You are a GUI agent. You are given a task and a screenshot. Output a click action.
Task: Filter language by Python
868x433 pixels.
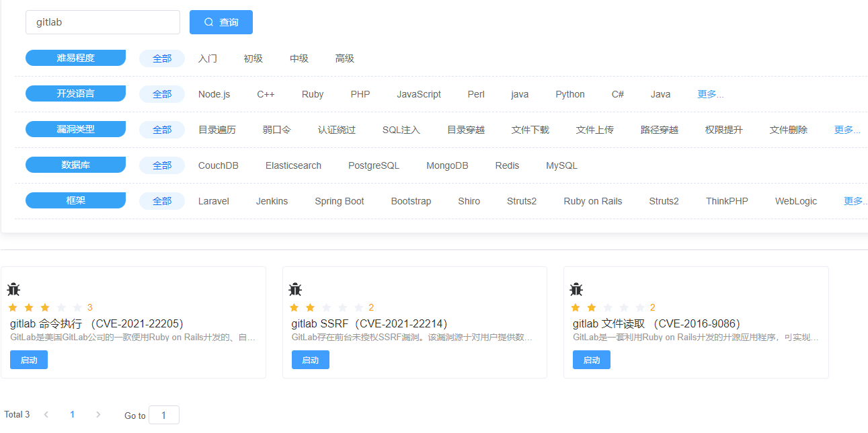[x=570, y=94]
